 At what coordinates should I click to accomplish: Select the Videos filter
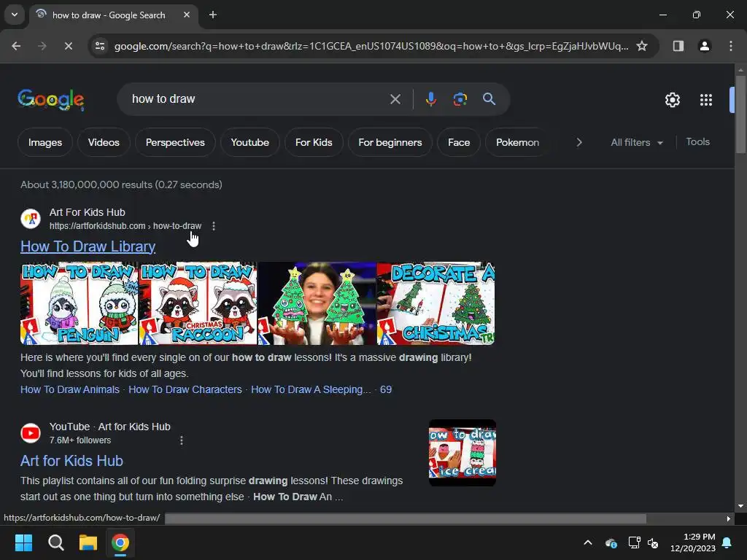pyautogui.click(x=104, y=142)
